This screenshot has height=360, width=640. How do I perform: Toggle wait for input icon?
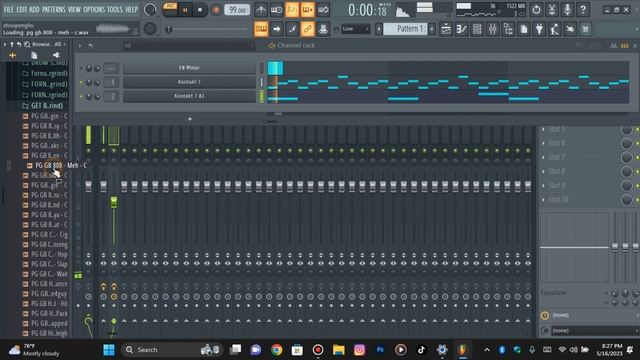276,10
